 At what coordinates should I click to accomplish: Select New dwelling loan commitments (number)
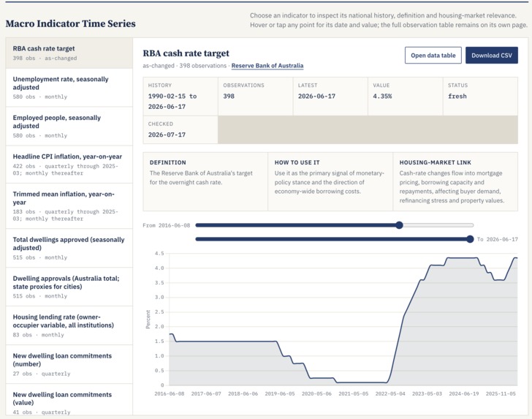[69, 364]
